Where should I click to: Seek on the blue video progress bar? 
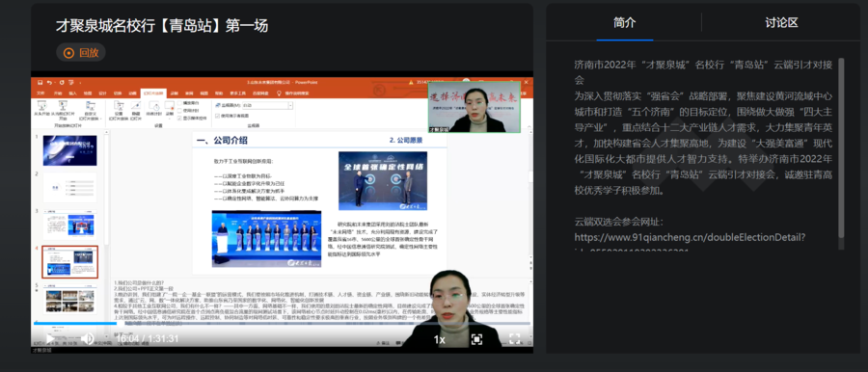[283, 323]
